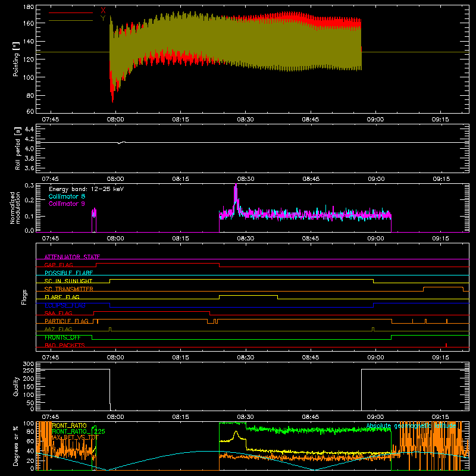Viewport: 476px width, 476px height.
Task: Click the '4.4' tick on roll period axis
Action: [29, 129]
